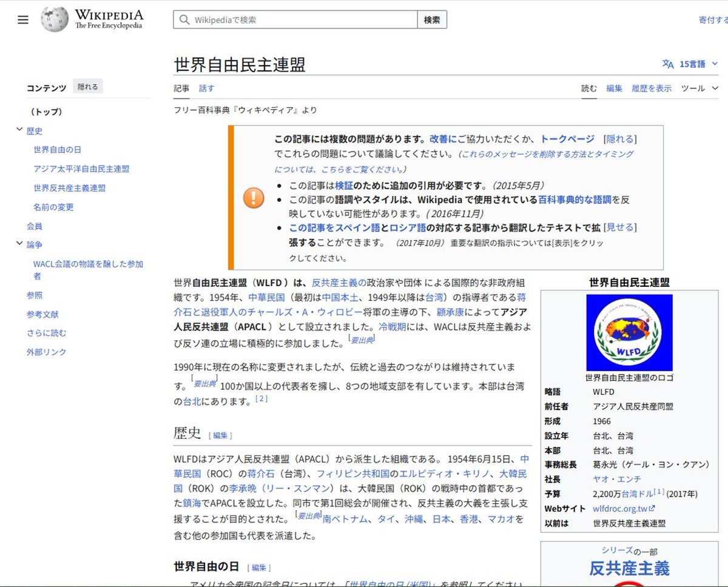Open the 履歴を表示 history tab
Image resolution: width=728 pixels, height=587 pixels.
click(x=652, y=89)
